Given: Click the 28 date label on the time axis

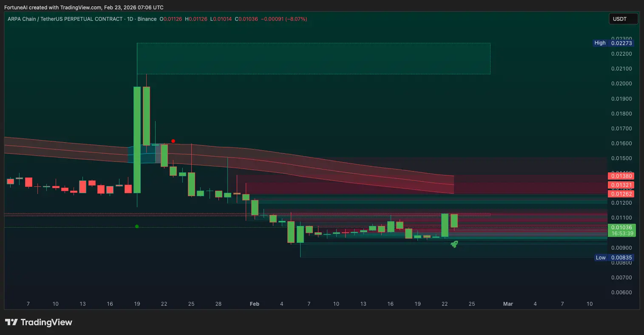Looking at the screenshot, I should [x=218, y=304].
